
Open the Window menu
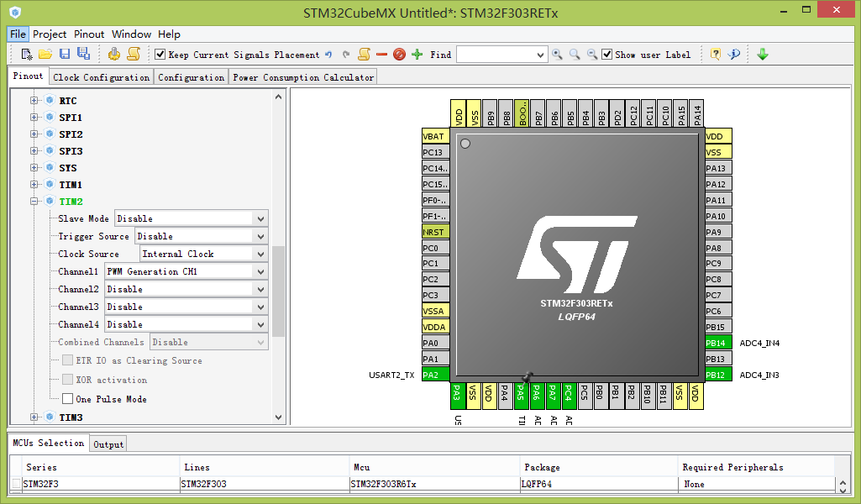pyautogui.click(x=131, y=34)
